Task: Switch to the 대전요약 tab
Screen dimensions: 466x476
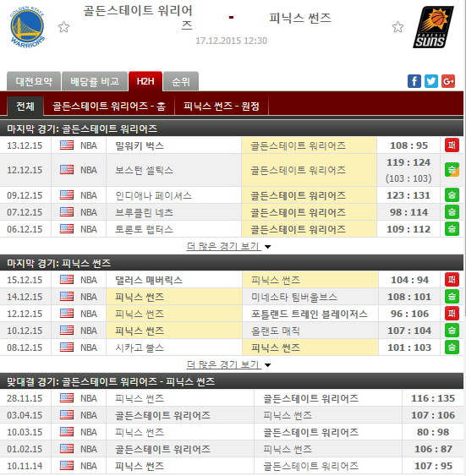Action: pos(34,81)
